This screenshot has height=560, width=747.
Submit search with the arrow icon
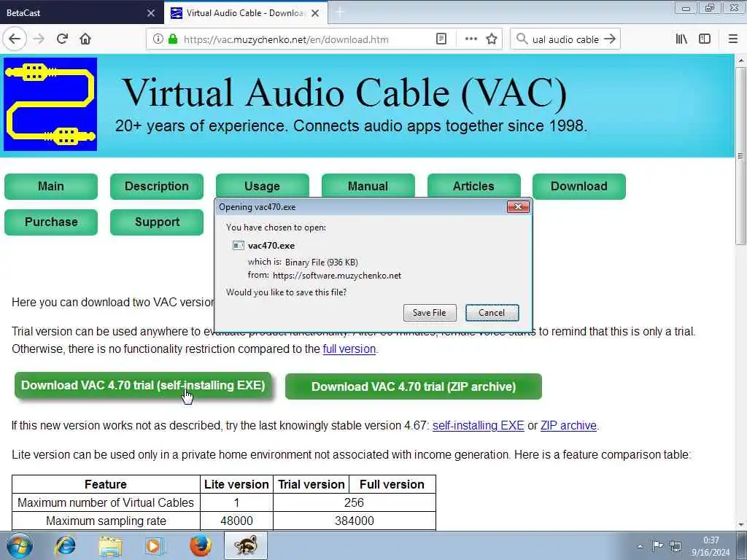(610, 39)
